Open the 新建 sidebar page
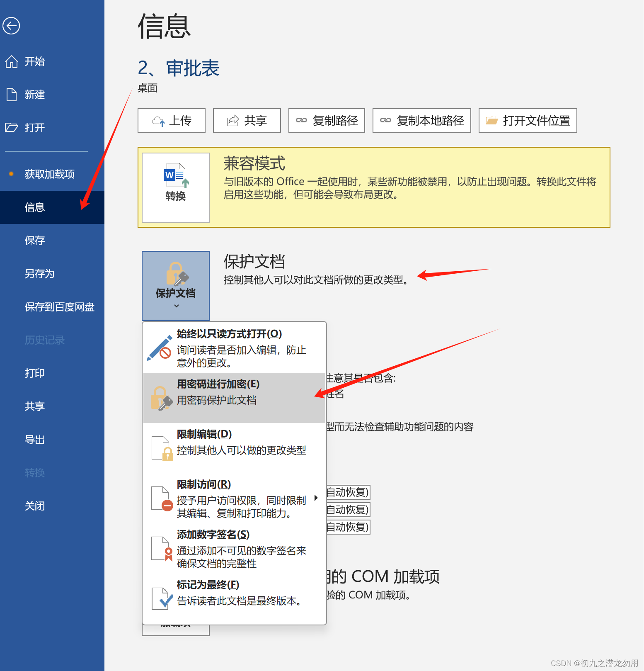 (x=52, y=95)
